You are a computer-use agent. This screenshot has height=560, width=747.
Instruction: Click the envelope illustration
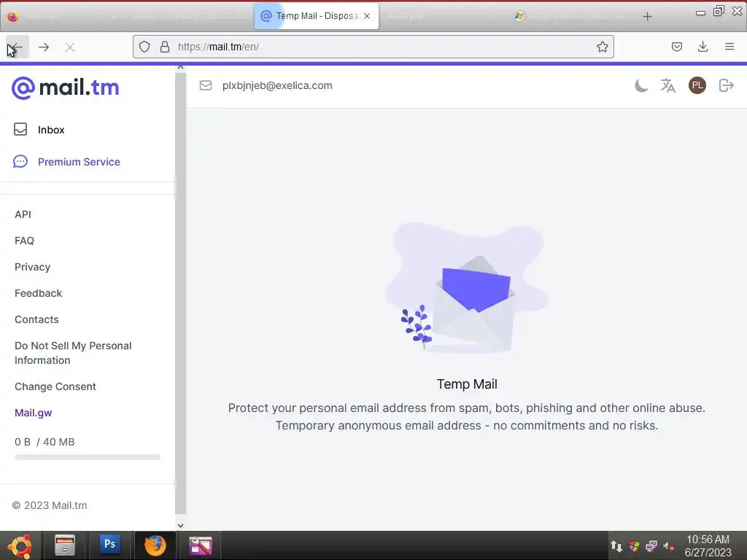[467, 288]
